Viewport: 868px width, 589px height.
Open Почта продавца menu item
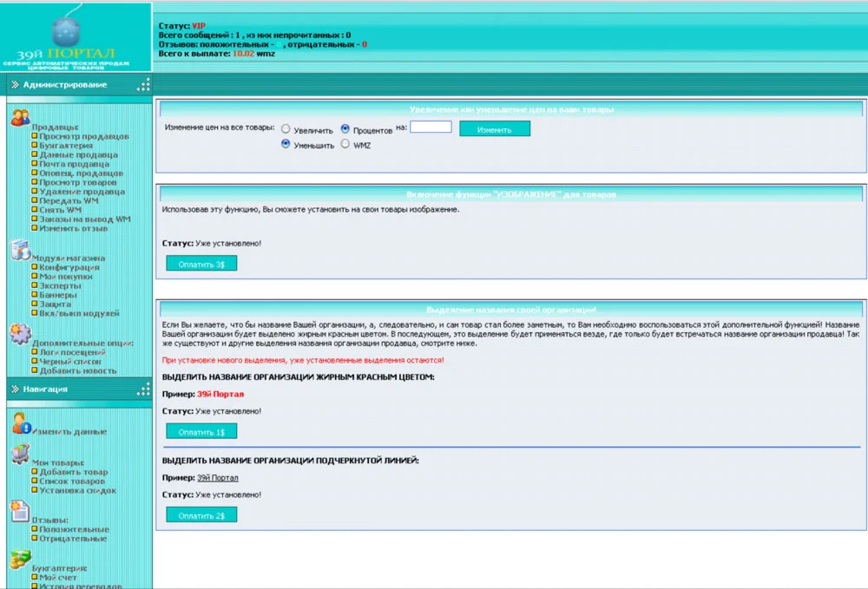tap(74, 164)
